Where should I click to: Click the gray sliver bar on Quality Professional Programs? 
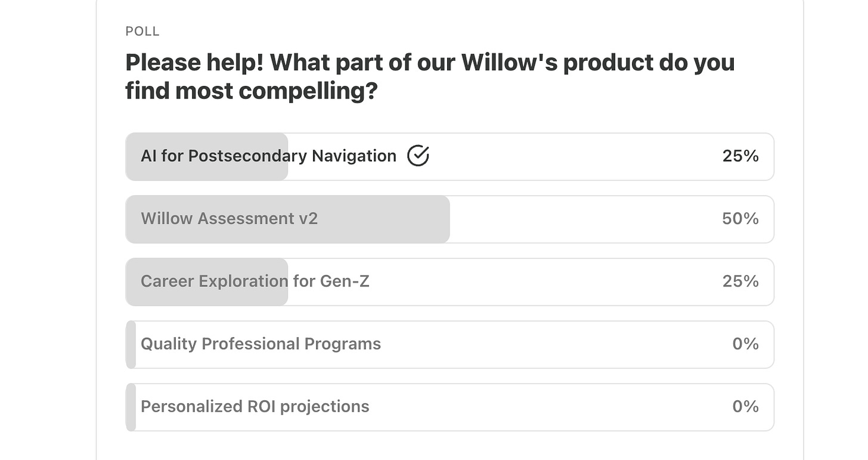click(131, 344)
